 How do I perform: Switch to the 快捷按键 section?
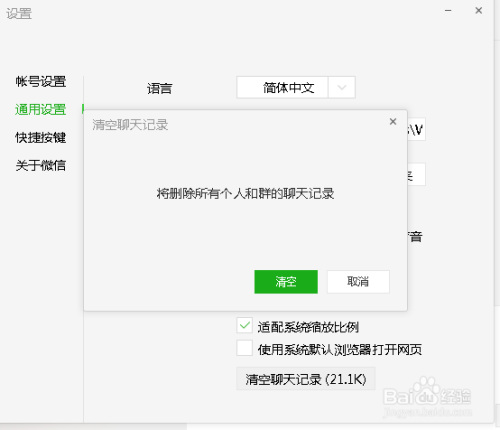click(x=40, y=137)
